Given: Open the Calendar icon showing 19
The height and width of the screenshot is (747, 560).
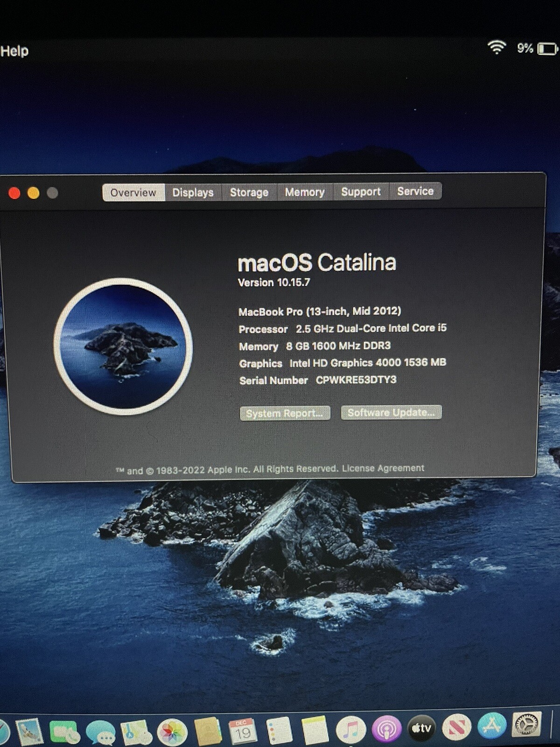Looking at the screenshot, I should pyautogui.click(x=243, y=731).
